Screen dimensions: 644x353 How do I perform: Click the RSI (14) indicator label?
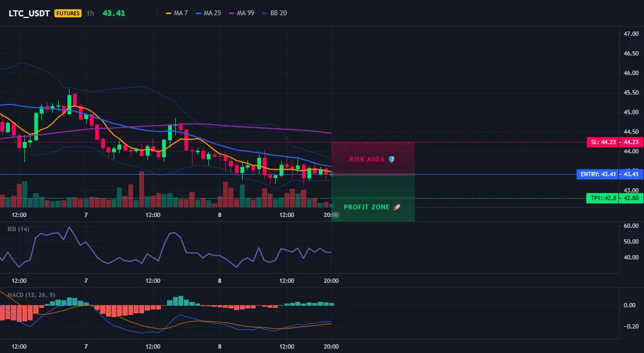pos(18,229)
